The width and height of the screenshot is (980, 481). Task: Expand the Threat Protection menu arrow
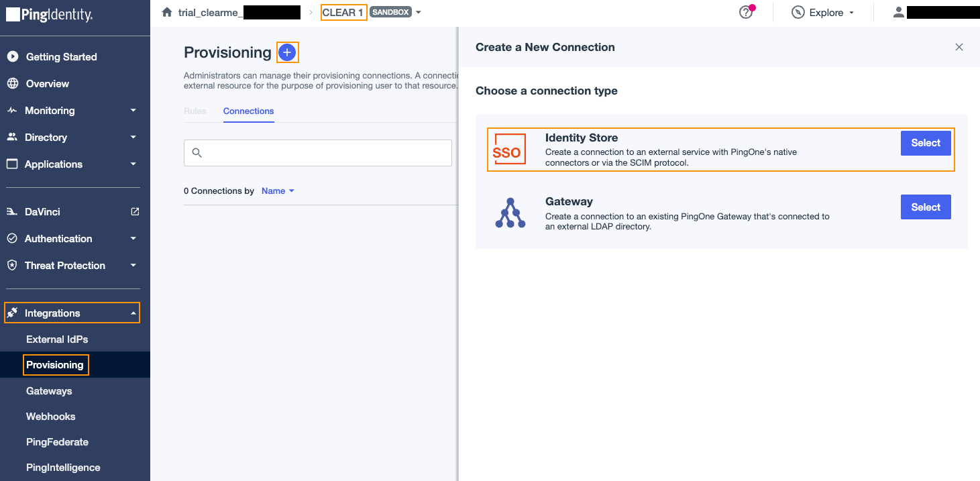click(133, 266)
